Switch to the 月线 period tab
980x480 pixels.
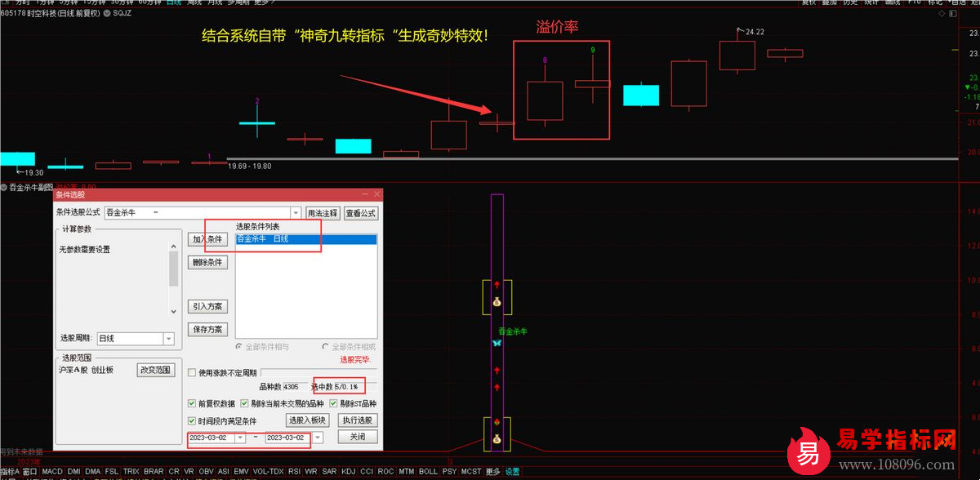pos(216,2)
